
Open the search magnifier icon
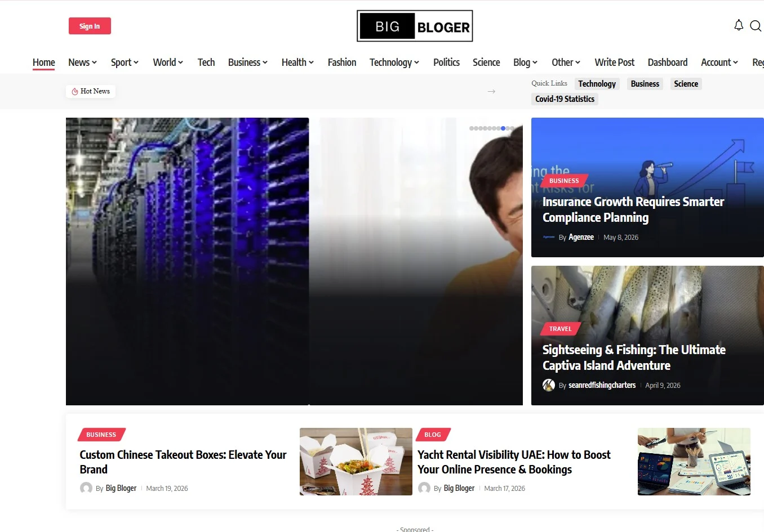click(756, 26)
